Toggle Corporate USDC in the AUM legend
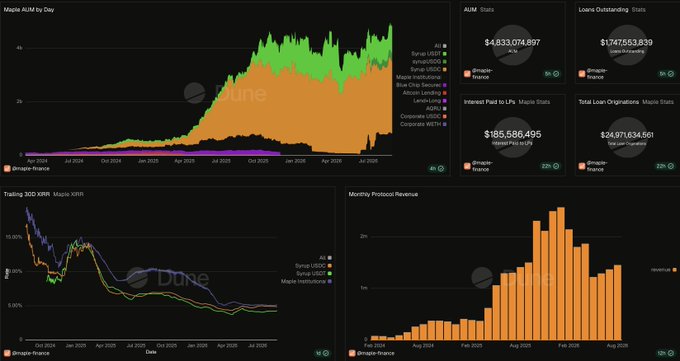This screenshot has height=361, width=680. (x=423, y=116)
